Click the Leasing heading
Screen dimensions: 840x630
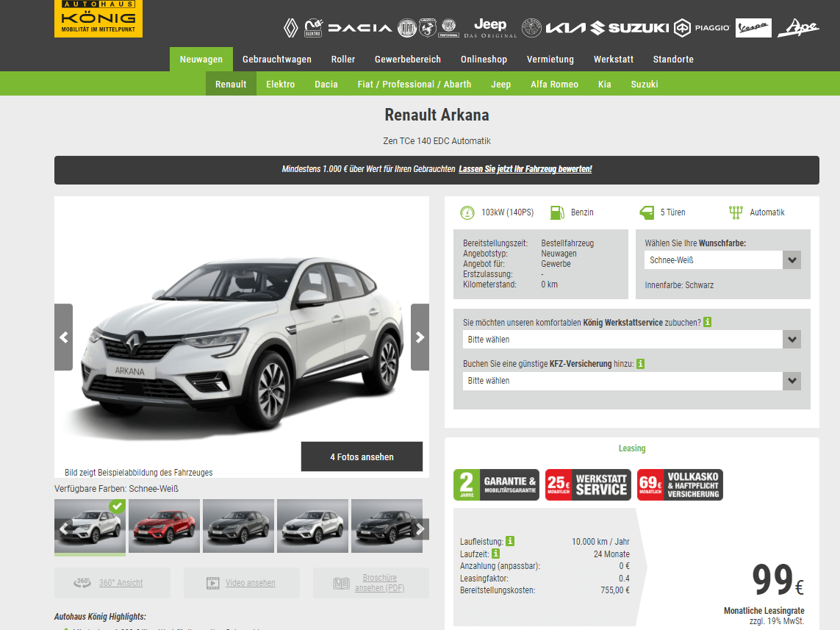pyautogui.click(x=632, y=448)
